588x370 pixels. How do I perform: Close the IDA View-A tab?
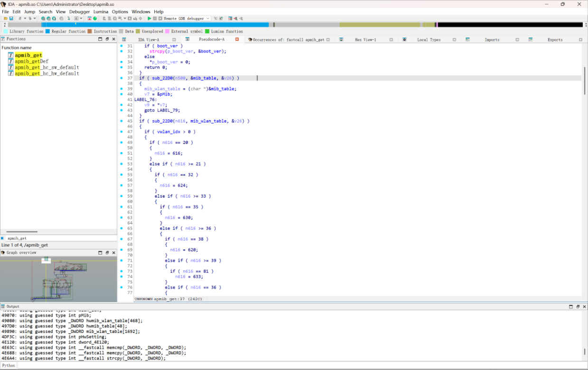(174, 40)
